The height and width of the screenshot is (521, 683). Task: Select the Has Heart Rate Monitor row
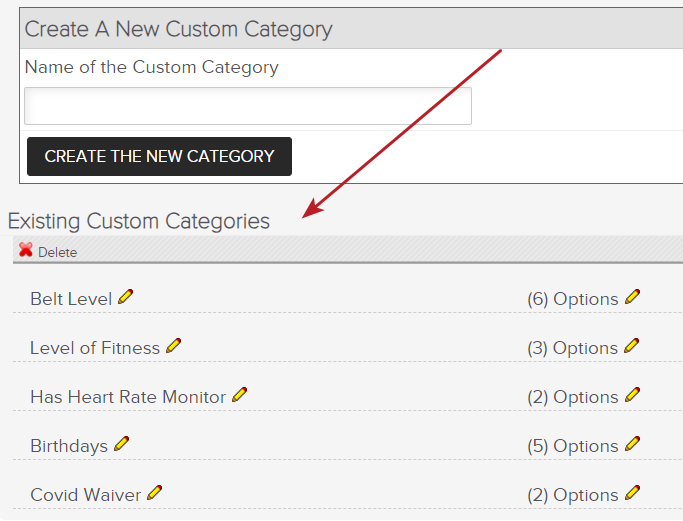pyautogui.click(x=348, y=397)
